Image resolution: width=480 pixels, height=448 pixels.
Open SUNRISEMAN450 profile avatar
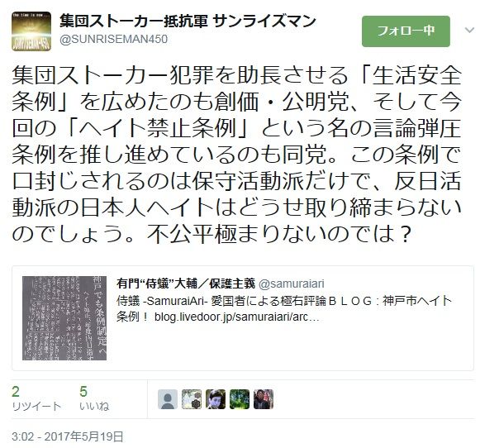tap(31, 31)
